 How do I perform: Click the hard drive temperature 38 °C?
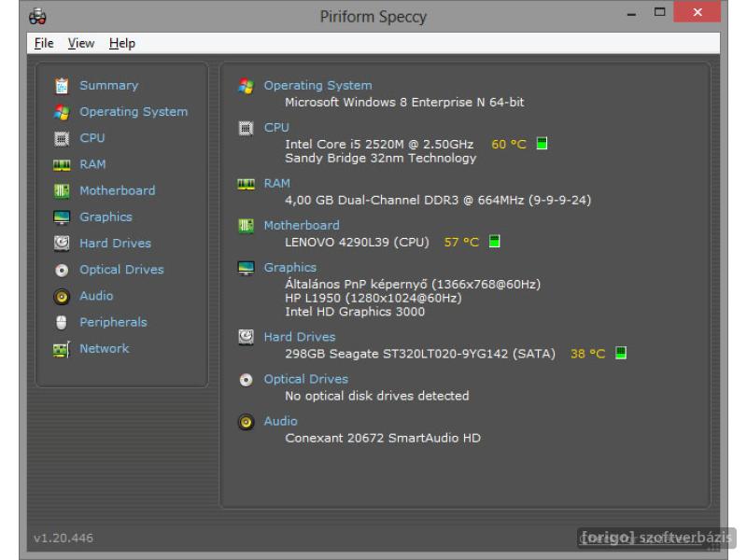click(x=588, y=354)
